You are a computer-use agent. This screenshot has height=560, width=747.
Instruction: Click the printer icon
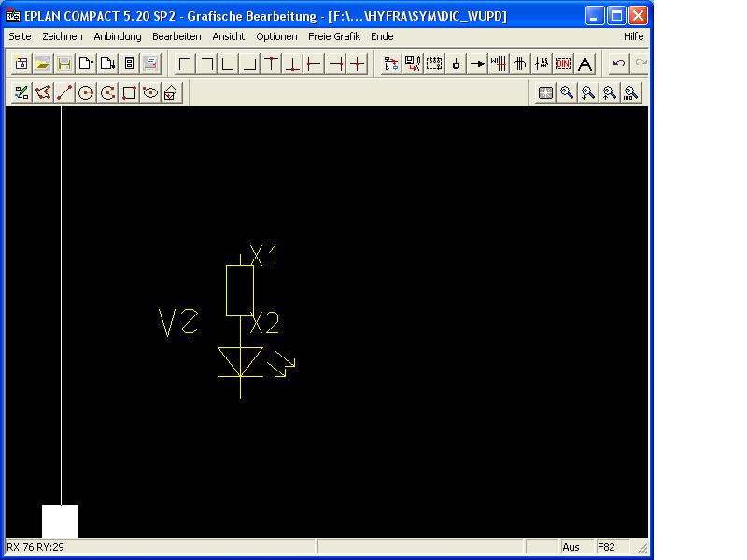tap(150, 63)
